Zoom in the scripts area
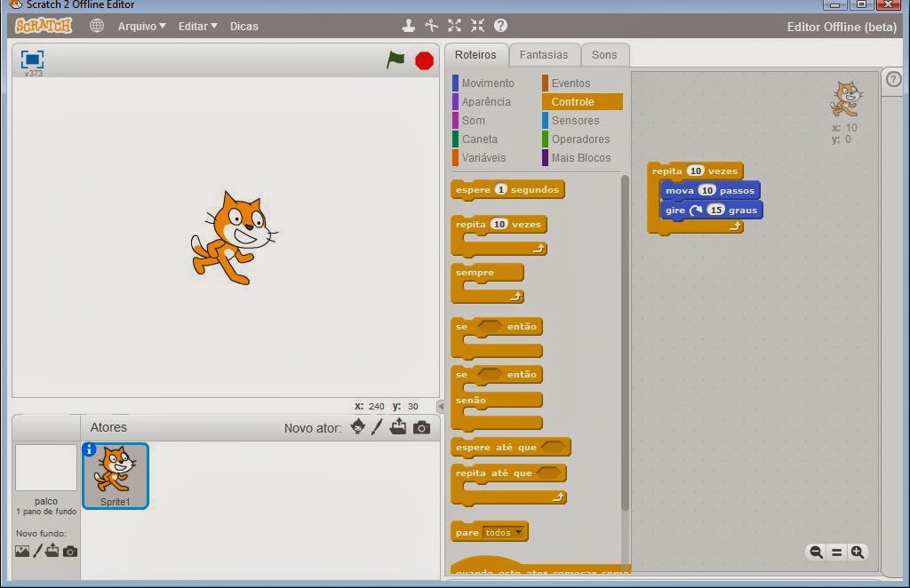910x588 pixels. click(858, 552)
